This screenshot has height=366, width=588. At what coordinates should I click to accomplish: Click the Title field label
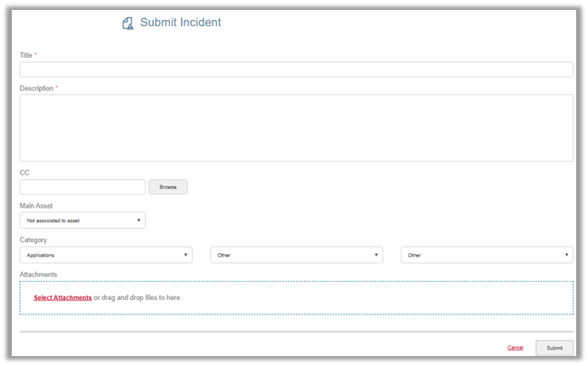[26, 56]
